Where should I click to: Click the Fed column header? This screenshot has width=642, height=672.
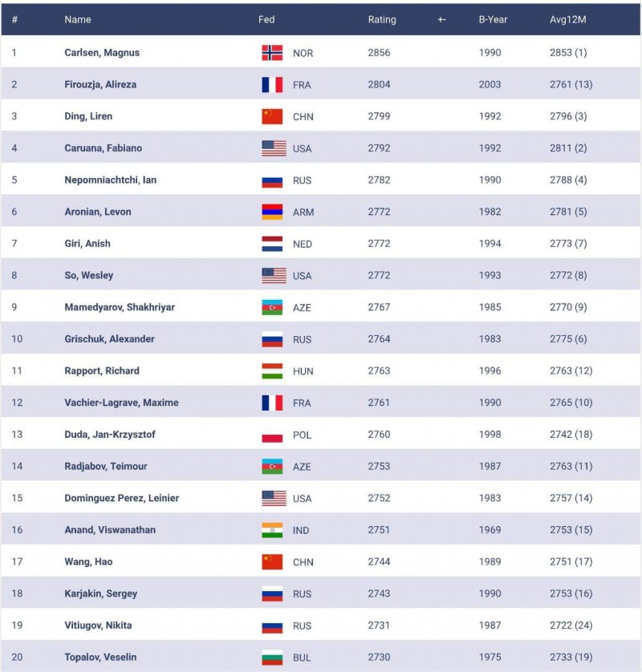pyautogui.click(x=266, y=19)
